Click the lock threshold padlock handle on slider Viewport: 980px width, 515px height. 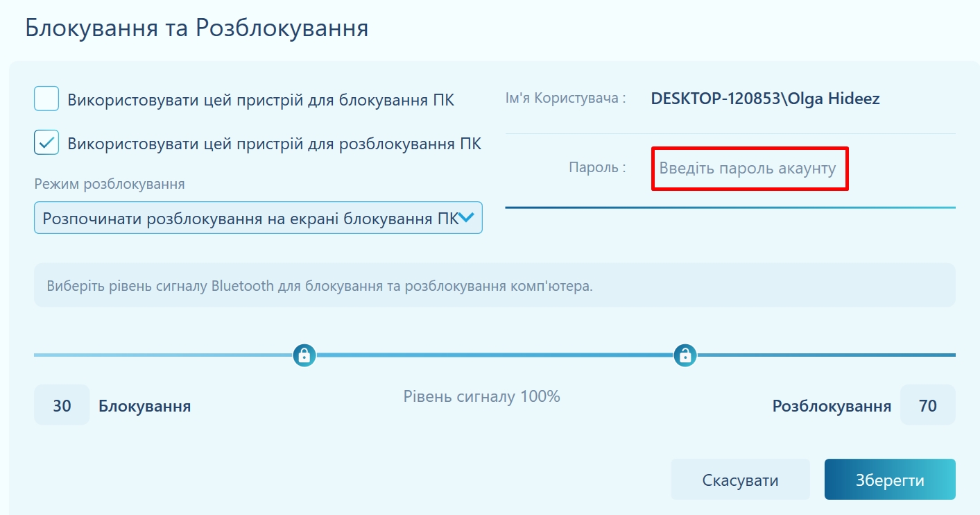coord(304,355)
